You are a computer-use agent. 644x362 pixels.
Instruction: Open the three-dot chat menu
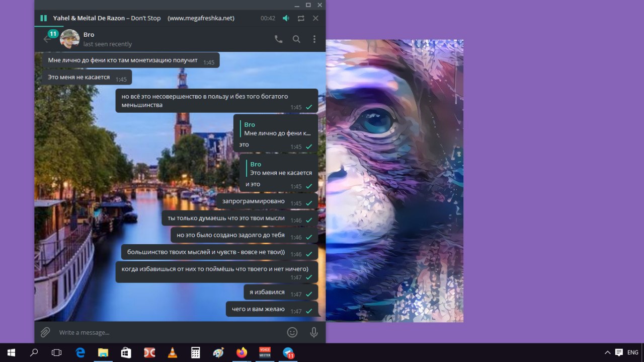[x=314, y=39]
